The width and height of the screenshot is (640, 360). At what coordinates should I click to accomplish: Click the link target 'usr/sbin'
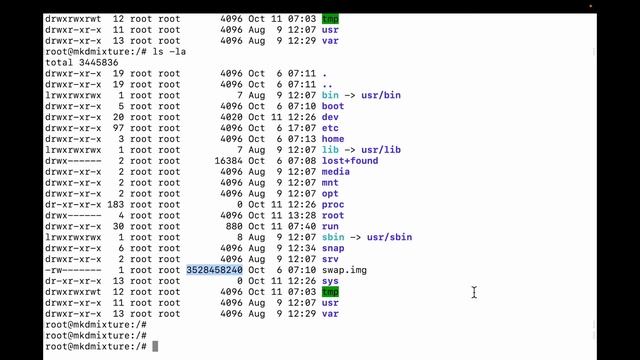(389, 237)
